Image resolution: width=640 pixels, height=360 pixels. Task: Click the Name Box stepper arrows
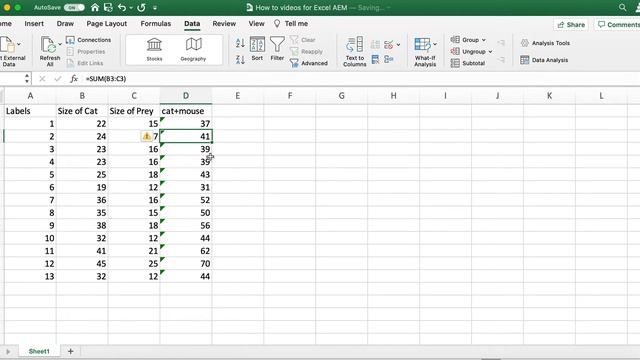click(x=27, y=78)
